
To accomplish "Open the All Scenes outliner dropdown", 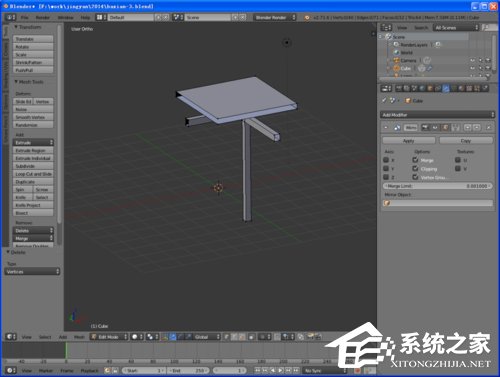I will tap(456, 27).
